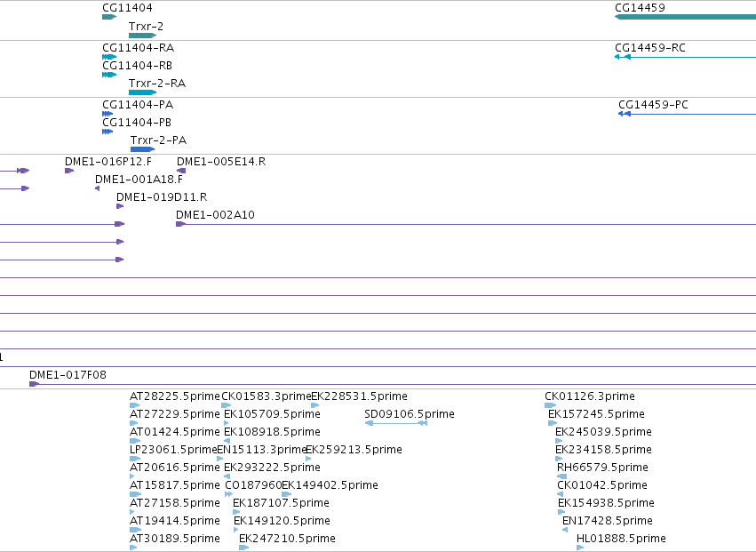Click the EK247210.5prime EST label
This screenshot has width=756, height=552.
[x=287, y=539]
